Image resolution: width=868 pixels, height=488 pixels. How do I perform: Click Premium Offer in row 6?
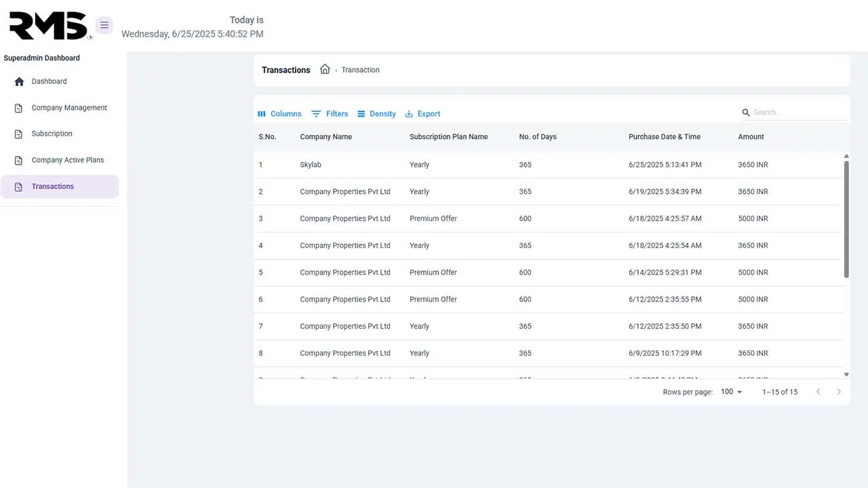[x=433, y=300]
